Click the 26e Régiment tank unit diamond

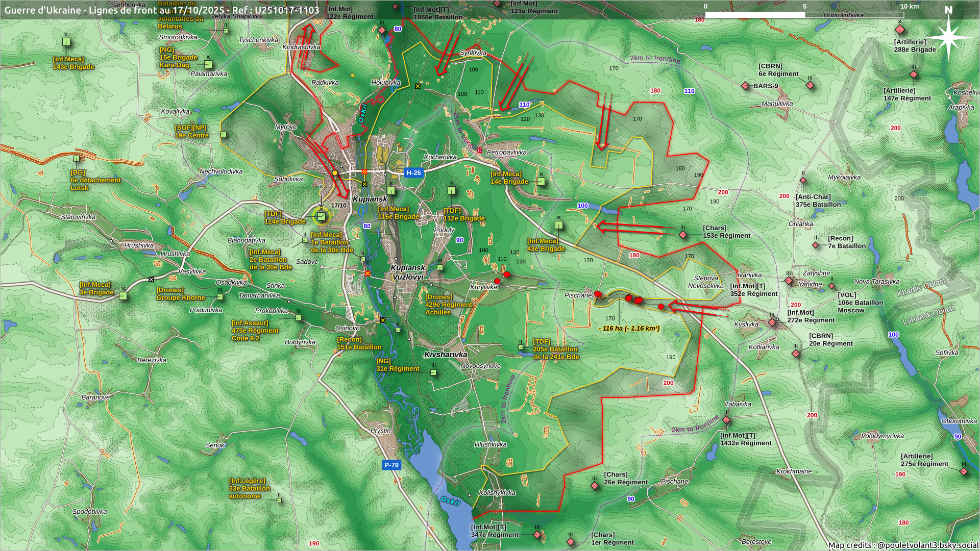click(x=595, y=486)
